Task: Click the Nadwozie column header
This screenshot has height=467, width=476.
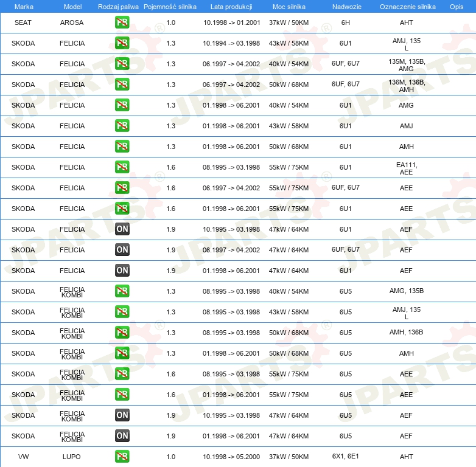Action: [x=347, y=7]
